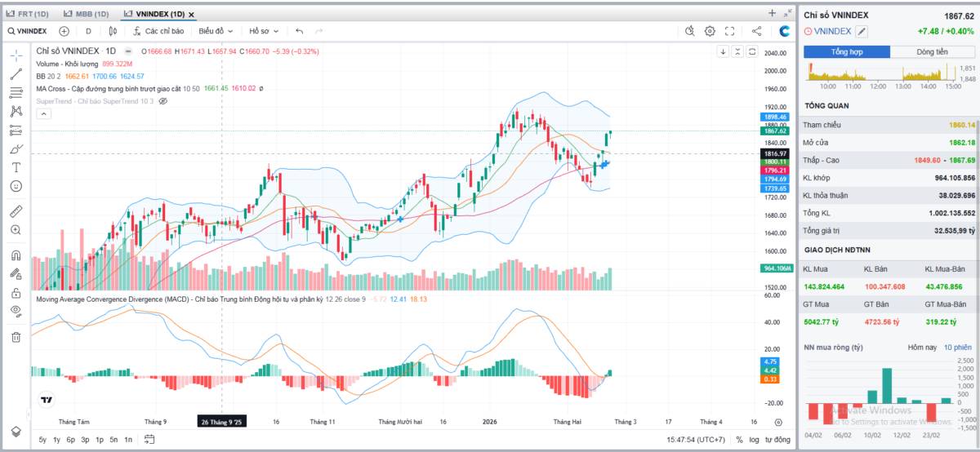Click the VNINDEX link in side panel

tap(833, 31)
